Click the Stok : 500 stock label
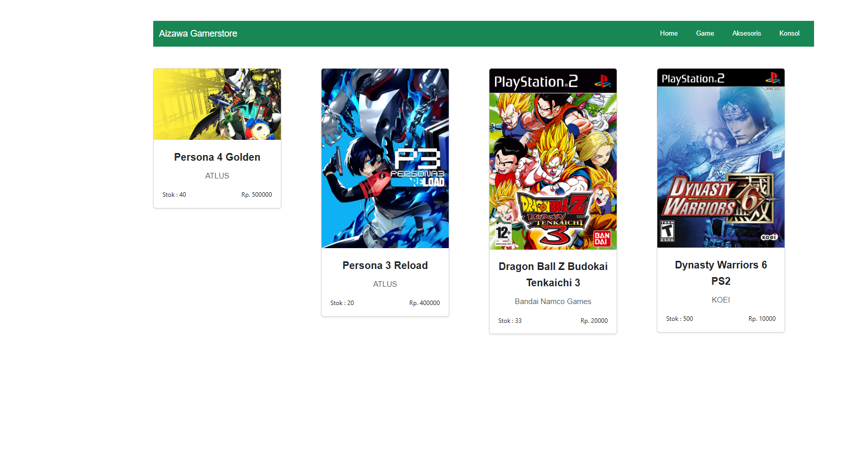Viewport: 868px width, 452px height. click(679, 319)
